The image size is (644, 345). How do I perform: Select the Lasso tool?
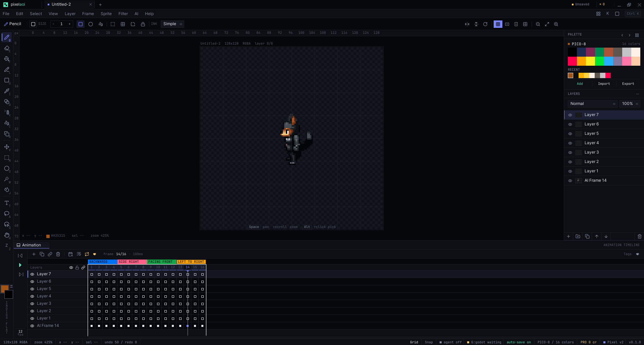pos(7,214)
